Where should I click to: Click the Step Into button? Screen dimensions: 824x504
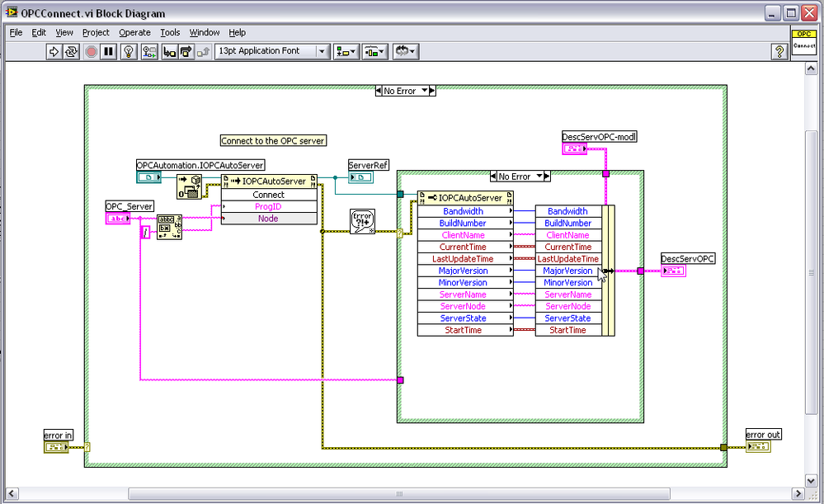(x=169, y=51)
